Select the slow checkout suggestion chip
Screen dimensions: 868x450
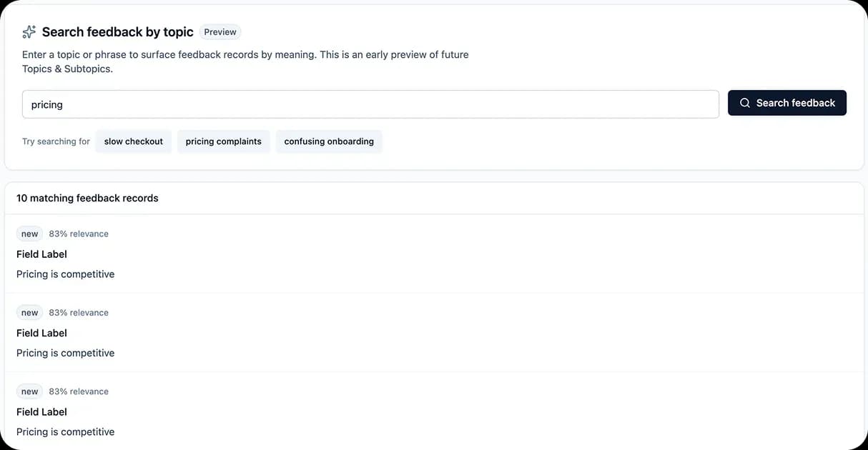pos(134,141)
